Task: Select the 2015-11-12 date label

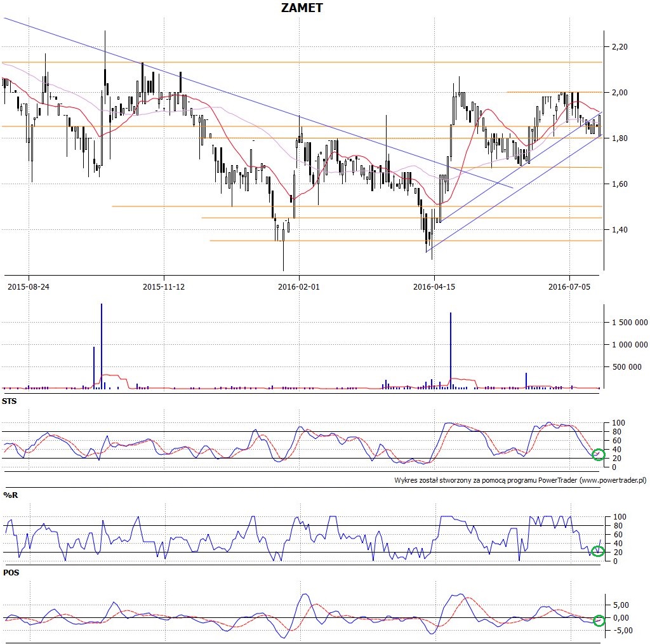Action: (164, 286)
